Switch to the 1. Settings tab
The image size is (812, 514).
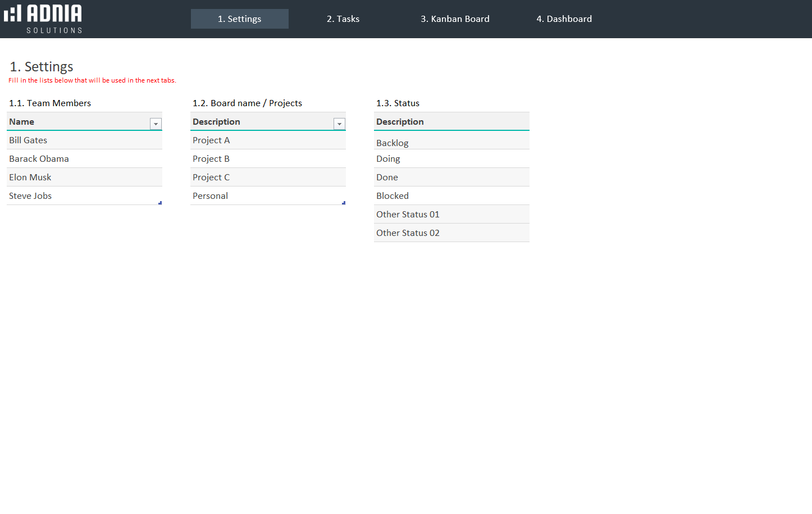[239, 19]
